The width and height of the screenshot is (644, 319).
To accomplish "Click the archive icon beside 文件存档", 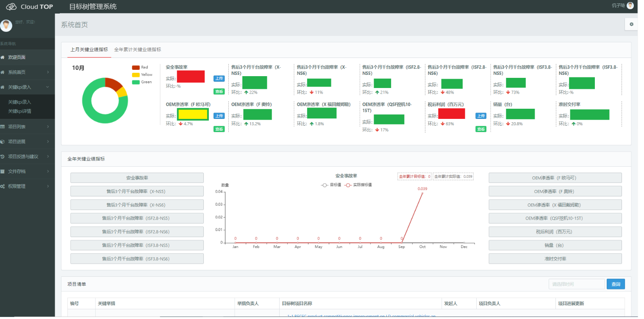I will click(3, 171).
